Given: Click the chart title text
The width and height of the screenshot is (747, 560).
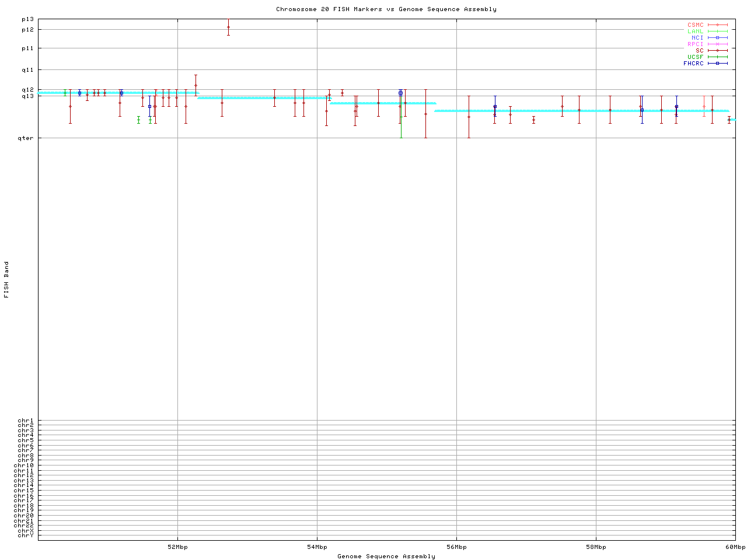Looking at the screenshot, I should click(x=386, y=9).
